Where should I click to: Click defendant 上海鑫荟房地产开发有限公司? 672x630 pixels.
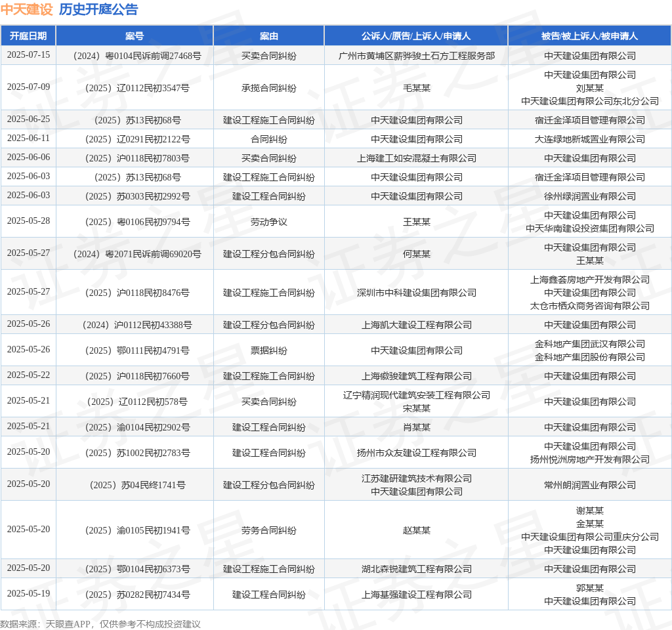590,280
